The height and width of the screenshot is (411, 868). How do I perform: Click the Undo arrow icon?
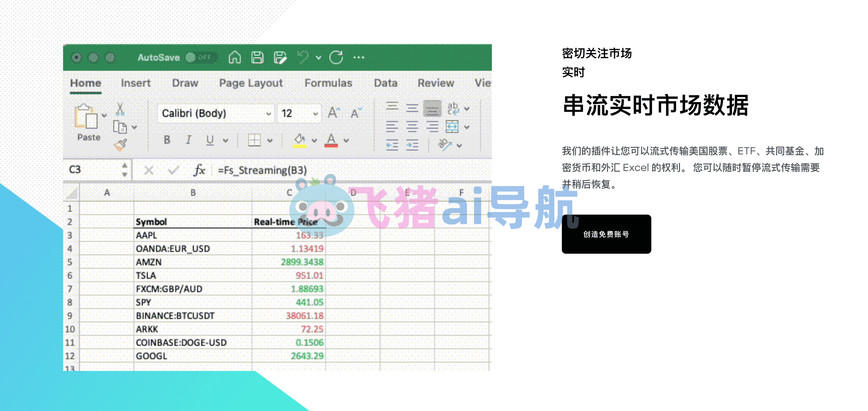tap(303, 57)
